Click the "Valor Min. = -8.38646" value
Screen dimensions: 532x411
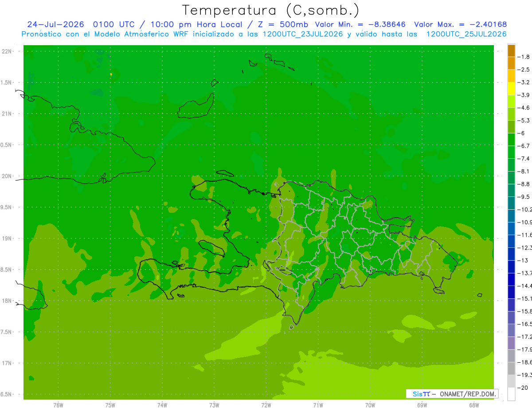point(360,24)
